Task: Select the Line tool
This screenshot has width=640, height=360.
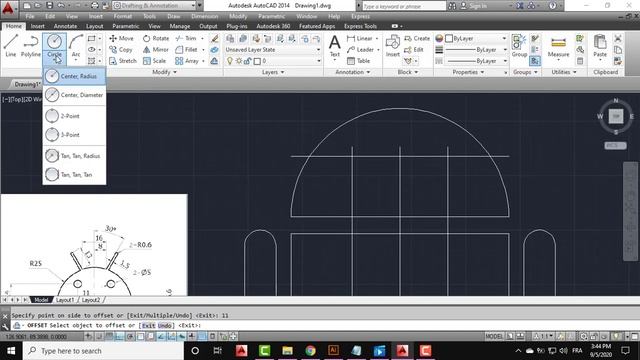Action: pyautogui.click(x=11, y=45)
